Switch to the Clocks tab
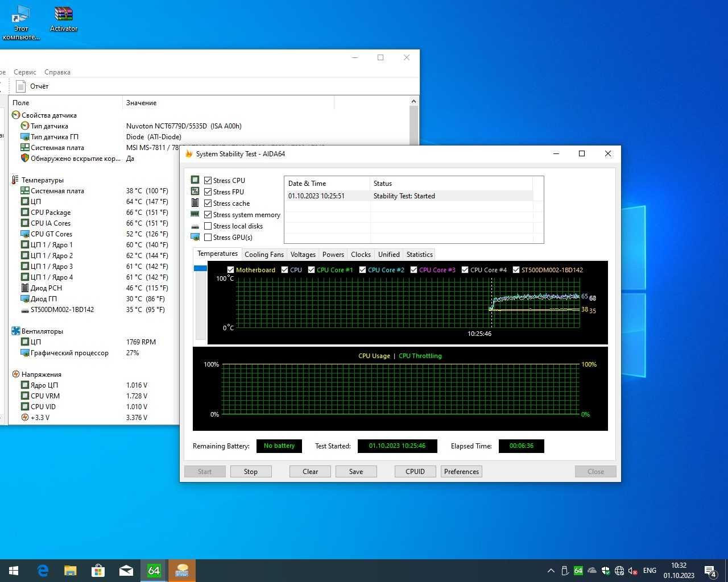The image size is (728, 582). click(361, 254)
